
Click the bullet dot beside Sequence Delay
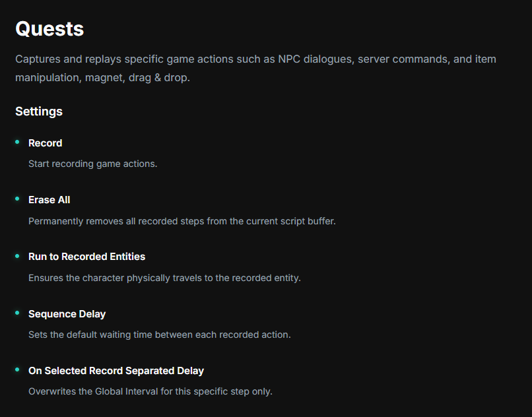coord(17,313)
